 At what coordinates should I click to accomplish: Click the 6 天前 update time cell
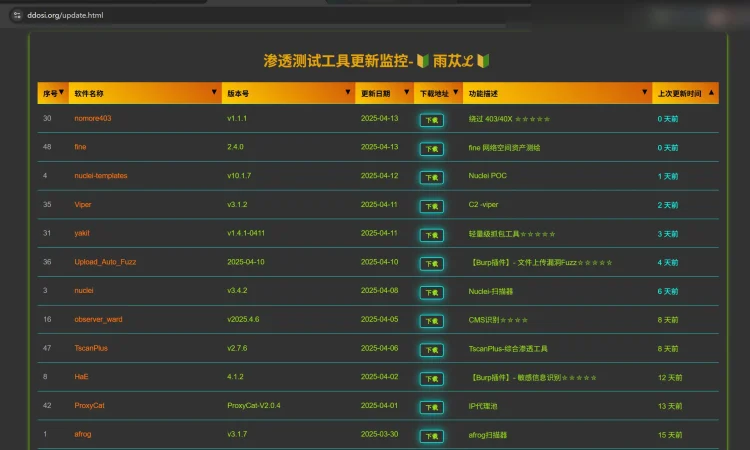[x=668, y=291]
